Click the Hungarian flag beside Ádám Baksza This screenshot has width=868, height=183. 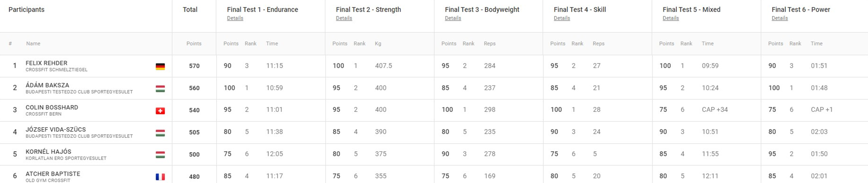click(x=160, y=89)
